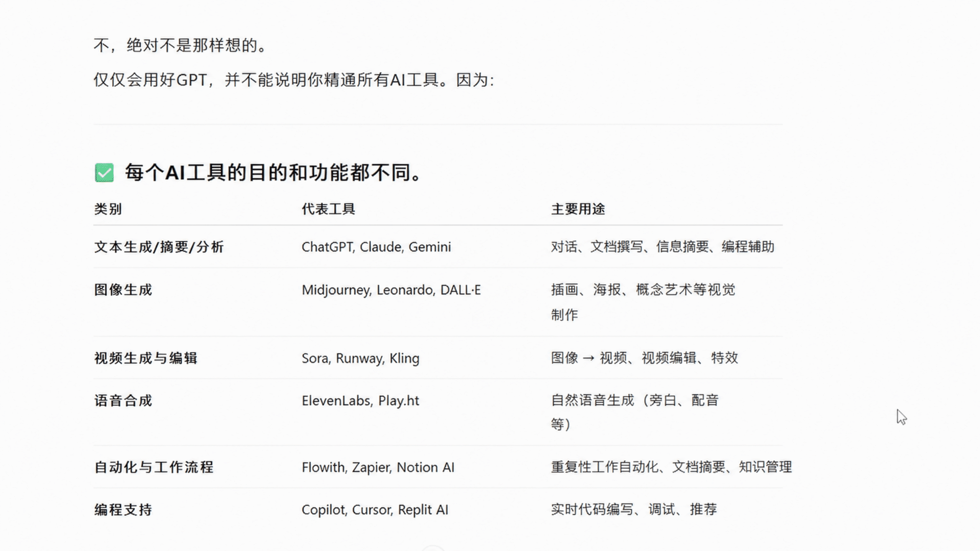The height and width of the screenshot is (551, 980).
Task: Click the ChatGPT, Claude, Gemini cell
Action: (x=376, y=247)
